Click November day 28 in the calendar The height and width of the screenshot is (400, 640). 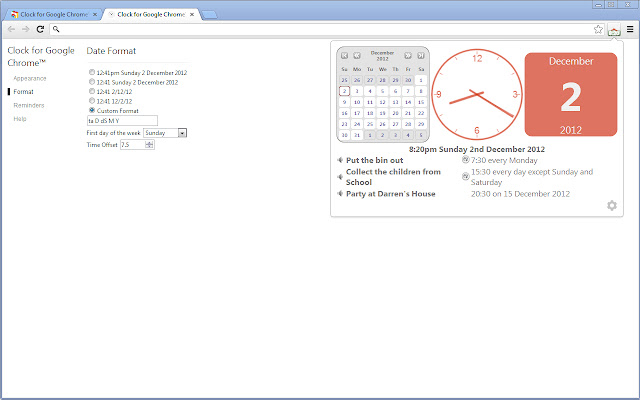(x=382, y=80)
